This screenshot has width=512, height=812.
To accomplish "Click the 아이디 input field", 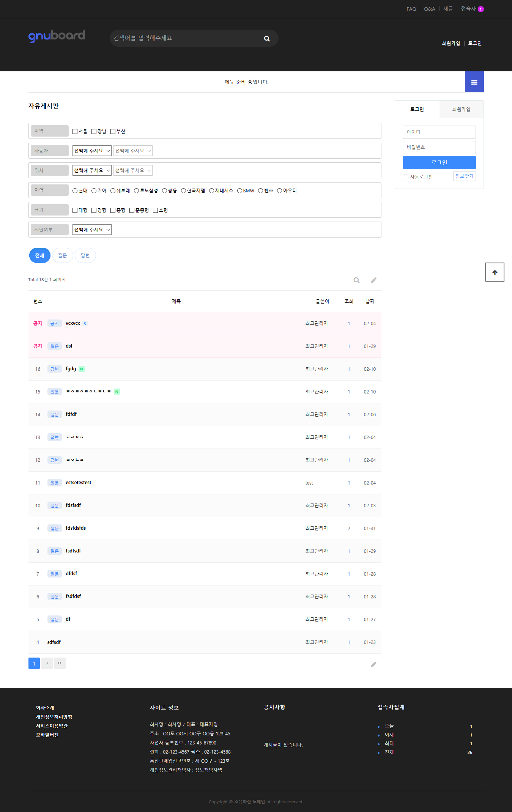I will coord(439,132).
